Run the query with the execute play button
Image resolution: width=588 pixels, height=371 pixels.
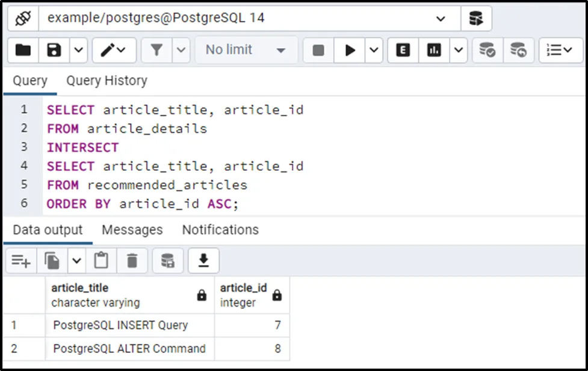tap(350, 51)
